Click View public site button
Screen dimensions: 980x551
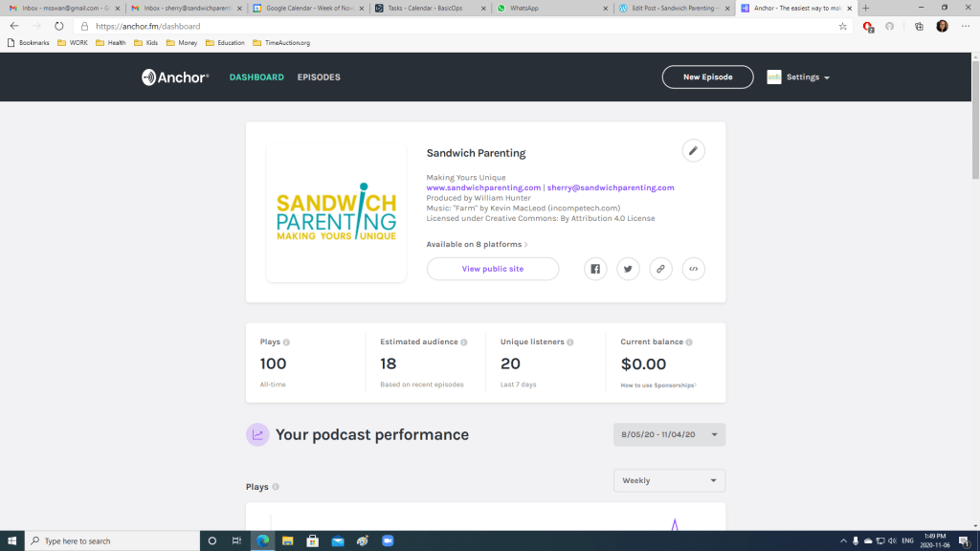tap(493, 269)
